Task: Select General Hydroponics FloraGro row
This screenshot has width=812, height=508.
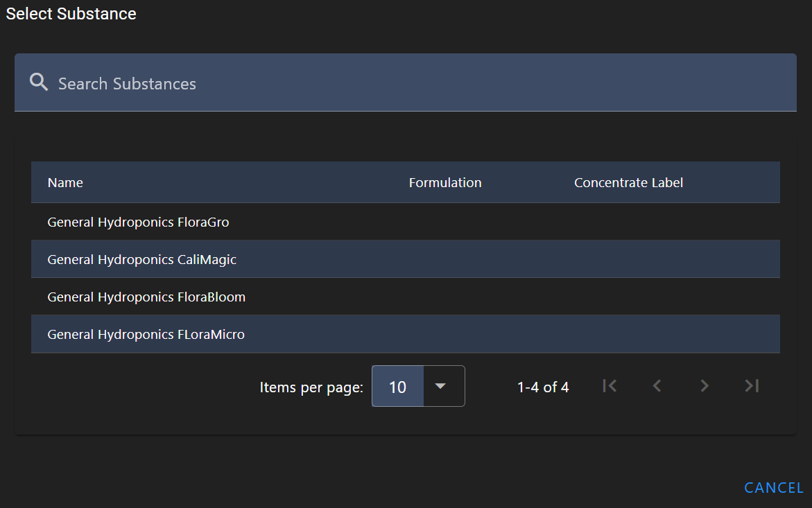Action: [138, 222]
